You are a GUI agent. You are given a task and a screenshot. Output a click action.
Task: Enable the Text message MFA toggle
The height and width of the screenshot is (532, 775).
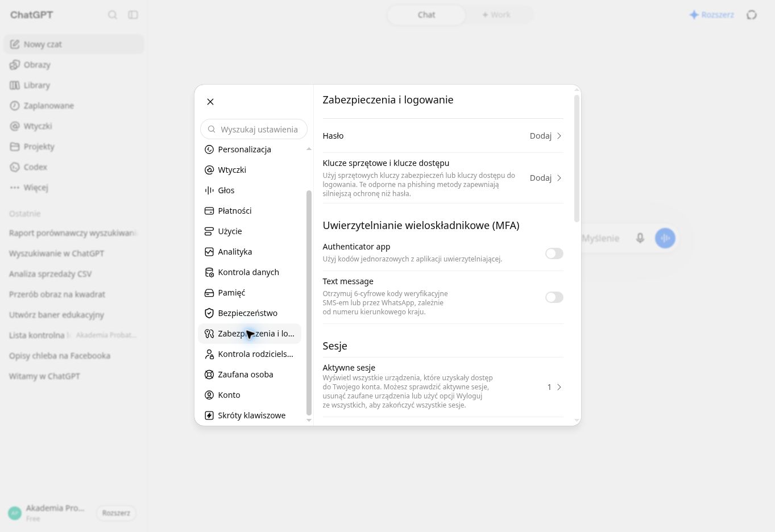[554, 297]
